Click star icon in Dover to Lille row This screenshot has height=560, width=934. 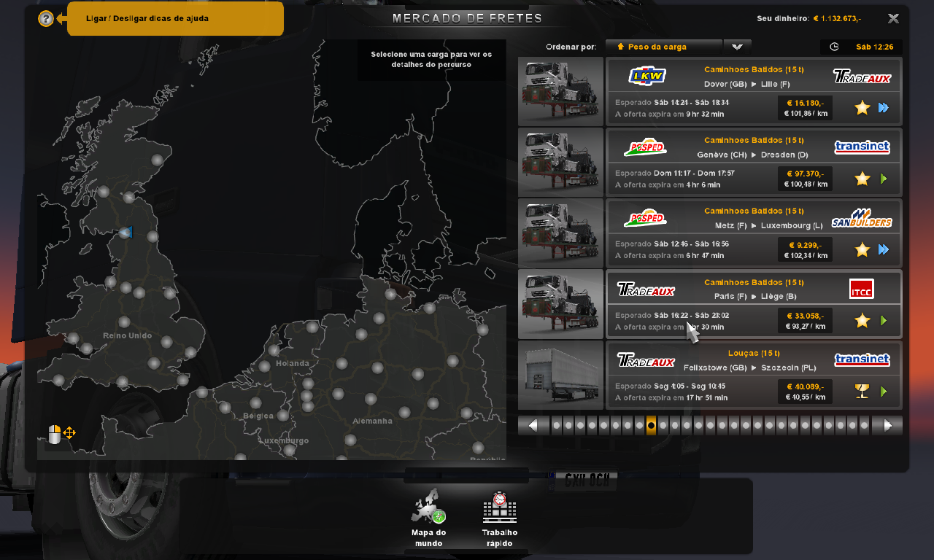(x=862, y=108)
